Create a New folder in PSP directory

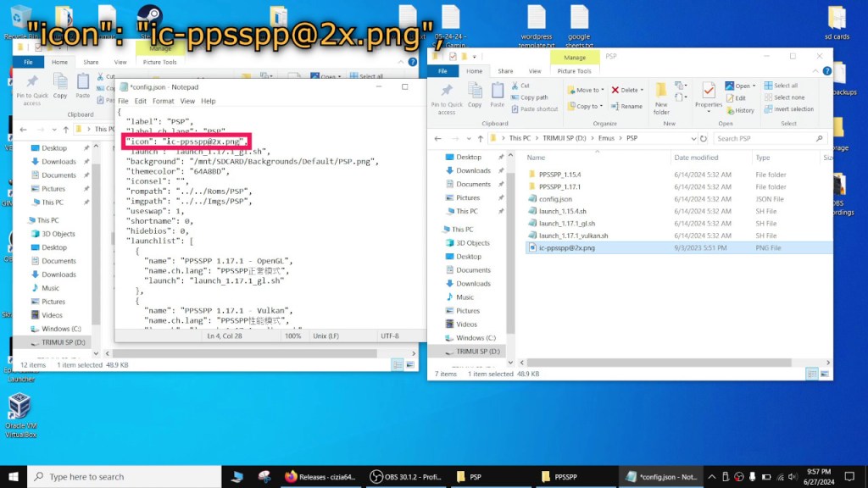point(661,93)
